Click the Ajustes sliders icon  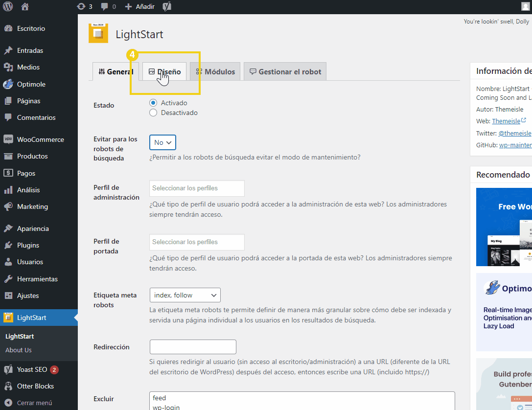pyautogui.click(x=8, y=296)
